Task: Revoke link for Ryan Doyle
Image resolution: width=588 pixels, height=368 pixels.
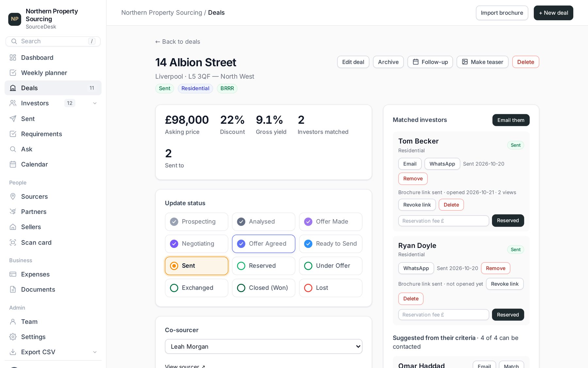Action: pos(505,284)
